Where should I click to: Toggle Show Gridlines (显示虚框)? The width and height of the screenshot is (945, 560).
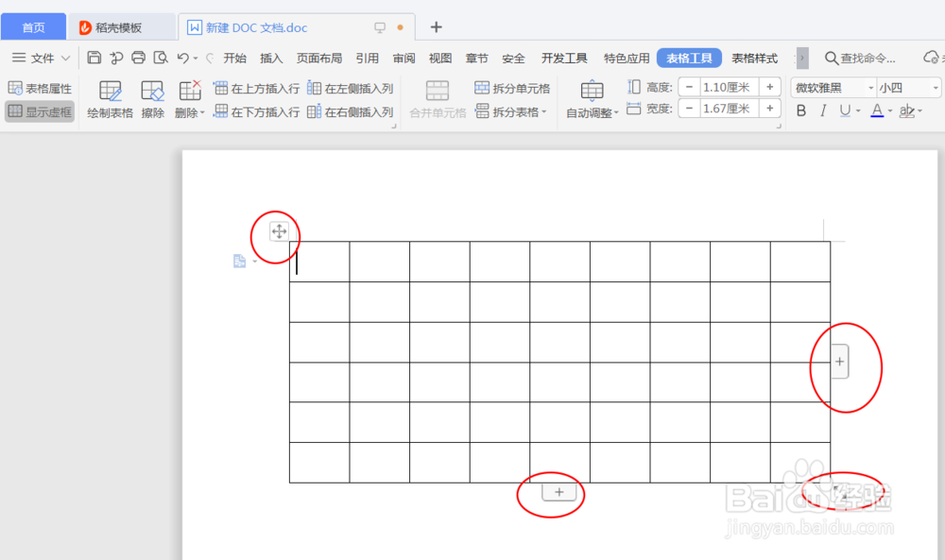point(39,111)
